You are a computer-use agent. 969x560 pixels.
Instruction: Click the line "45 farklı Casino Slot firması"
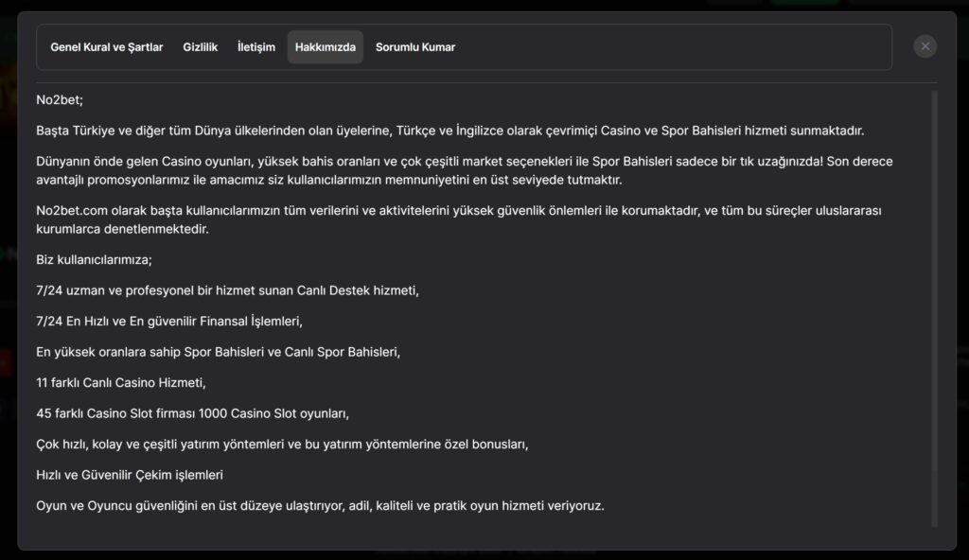click(193, 413)
